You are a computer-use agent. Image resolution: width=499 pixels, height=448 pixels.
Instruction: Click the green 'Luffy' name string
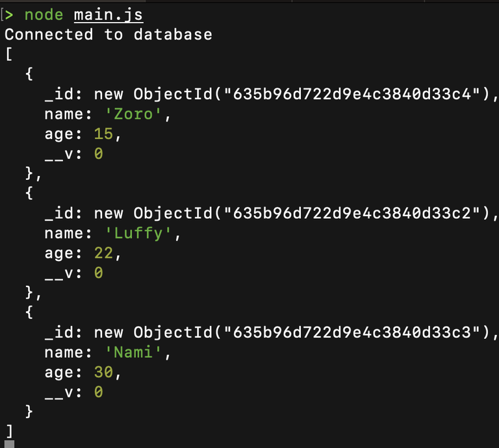coord(138,233)
